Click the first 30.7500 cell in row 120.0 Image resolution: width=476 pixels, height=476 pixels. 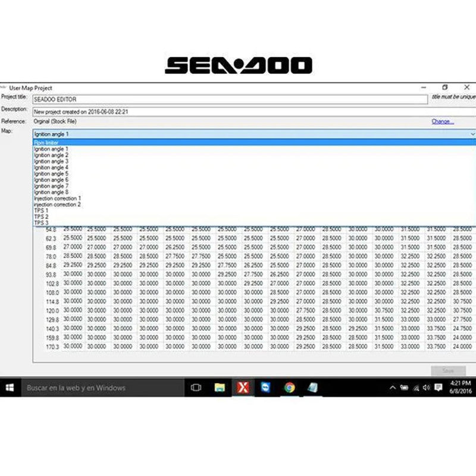tap(384, 310)
